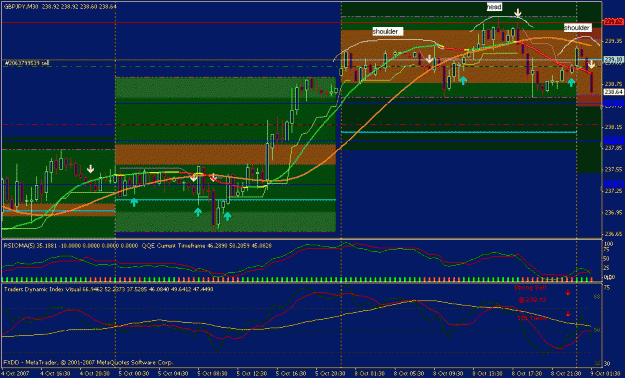Select white down arrow beneath left shoulder curve

pyautogui.click(x=429, y=60)
